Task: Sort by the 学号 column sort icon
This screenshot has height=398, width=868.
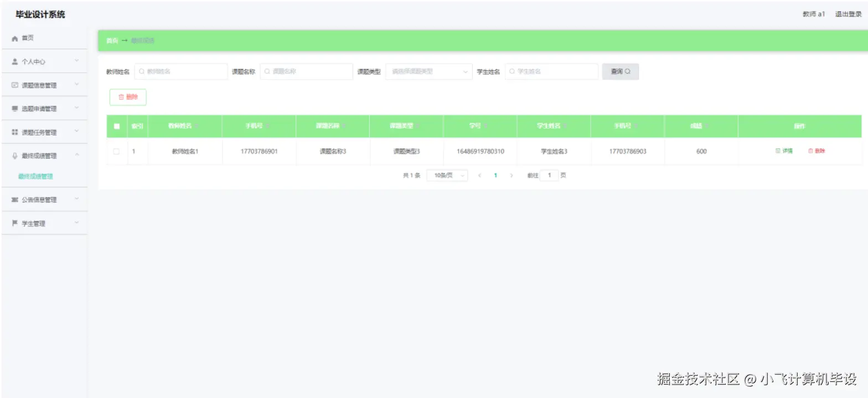Action: tap(486, 126)
